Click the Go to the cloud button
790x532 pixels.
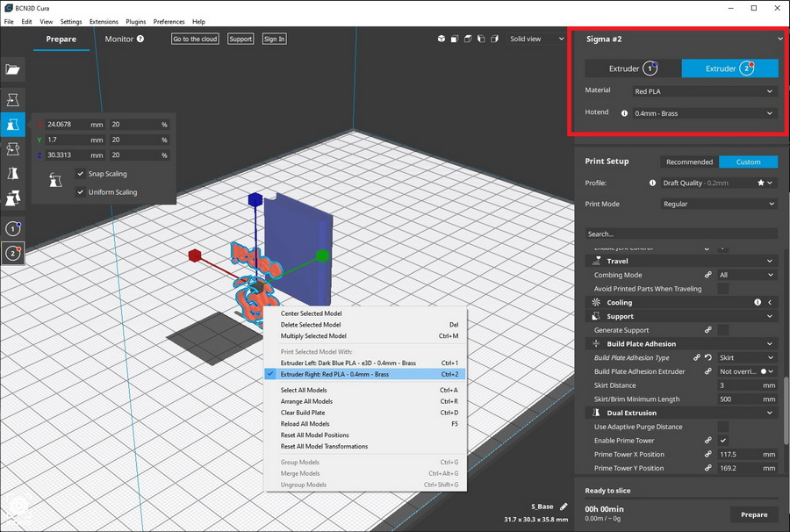pos(195,40)
